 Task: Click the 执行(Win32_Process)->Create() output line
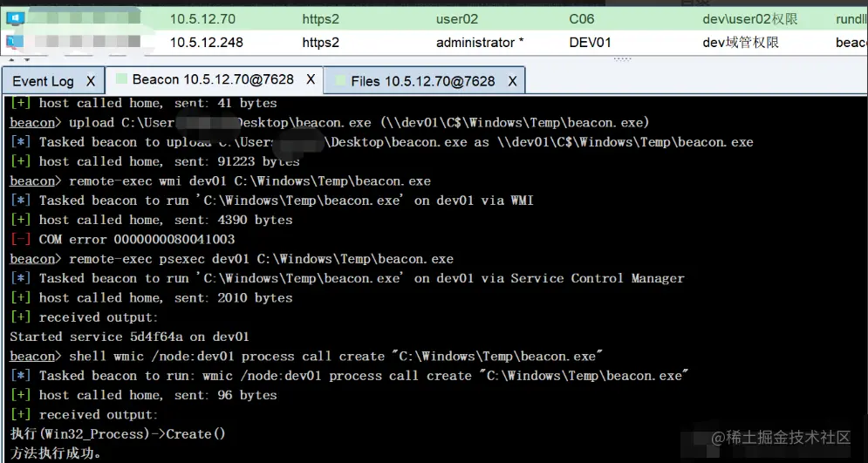tap(118, 434)
